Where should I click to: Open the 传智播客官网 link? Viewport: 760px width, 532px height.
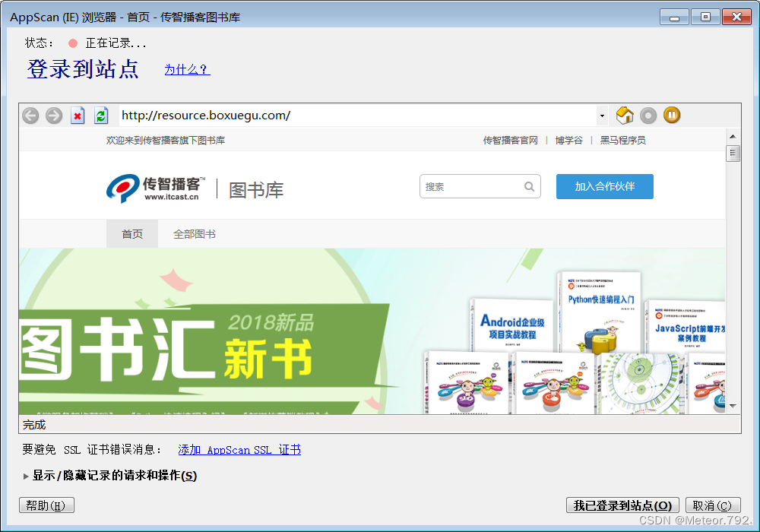(511, 141)
